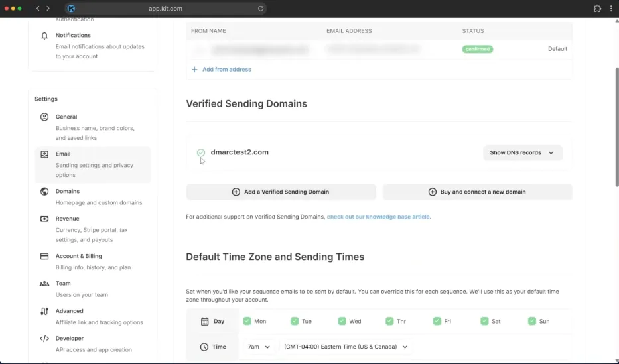Open the Eastern Time zone dropdown
Viewport: 619px width, 364px height.
[346, 347]
